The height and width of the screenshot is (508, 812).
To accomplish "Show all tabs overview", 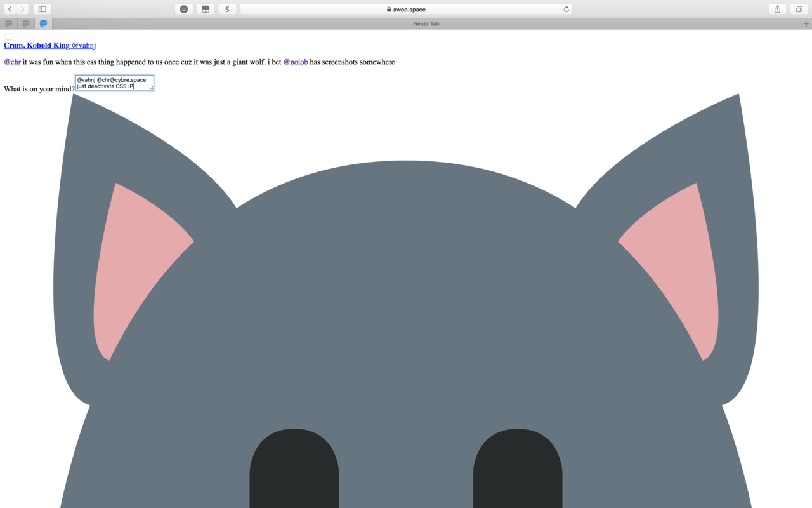I will tap(799, 9).
